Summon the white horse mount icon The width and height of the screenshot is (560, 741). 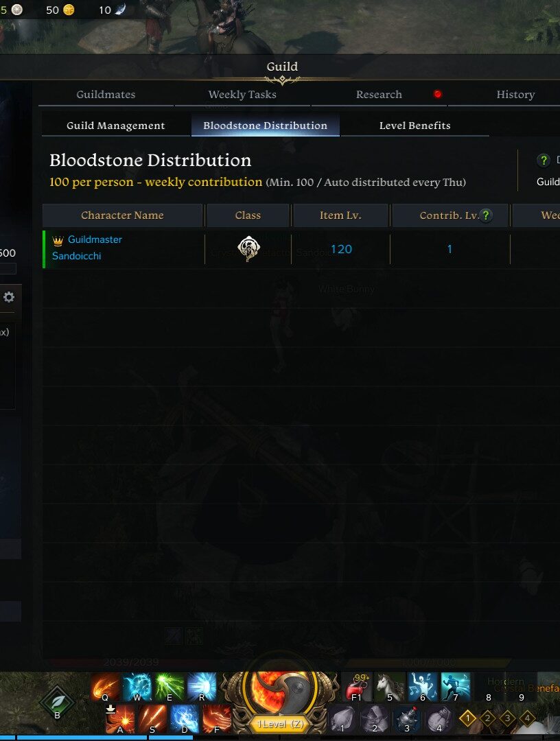pyautogui.click(x=390, y=687)
